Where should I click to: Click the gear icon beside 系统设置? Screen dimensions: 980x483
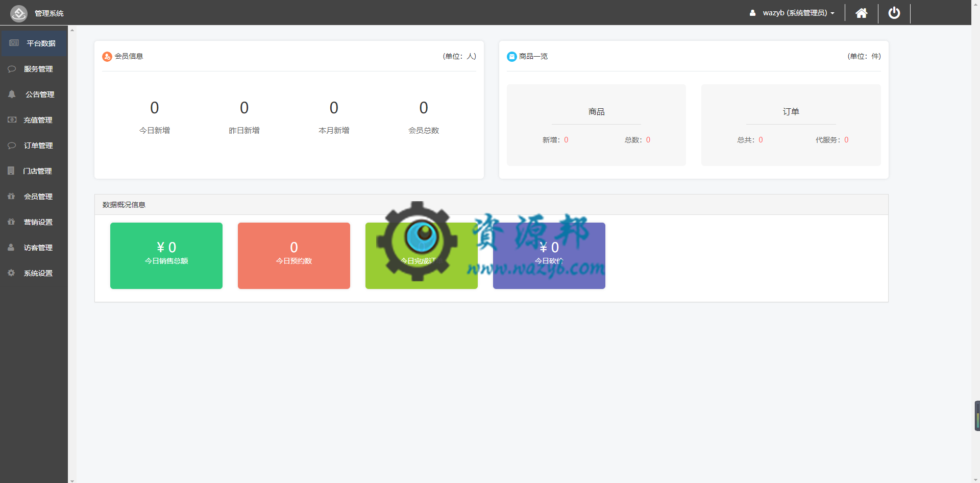coord(11,273)
